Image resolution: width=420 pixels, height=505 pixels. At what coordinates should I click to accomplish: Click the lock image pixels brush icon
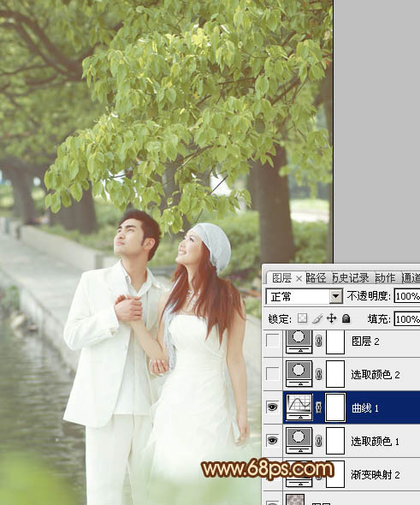[x=317, y=318]
